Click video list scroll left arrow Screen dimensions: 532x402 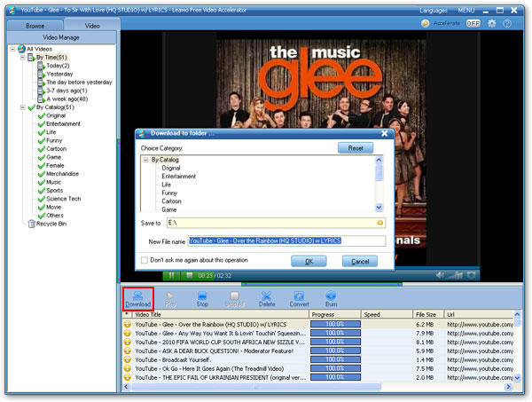127,387
